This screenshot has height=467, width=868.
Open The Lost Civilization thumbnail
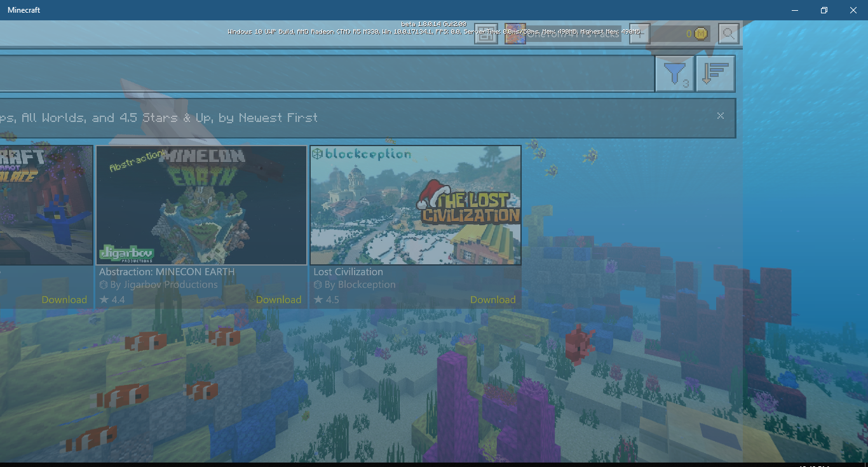tap(416, 205)
